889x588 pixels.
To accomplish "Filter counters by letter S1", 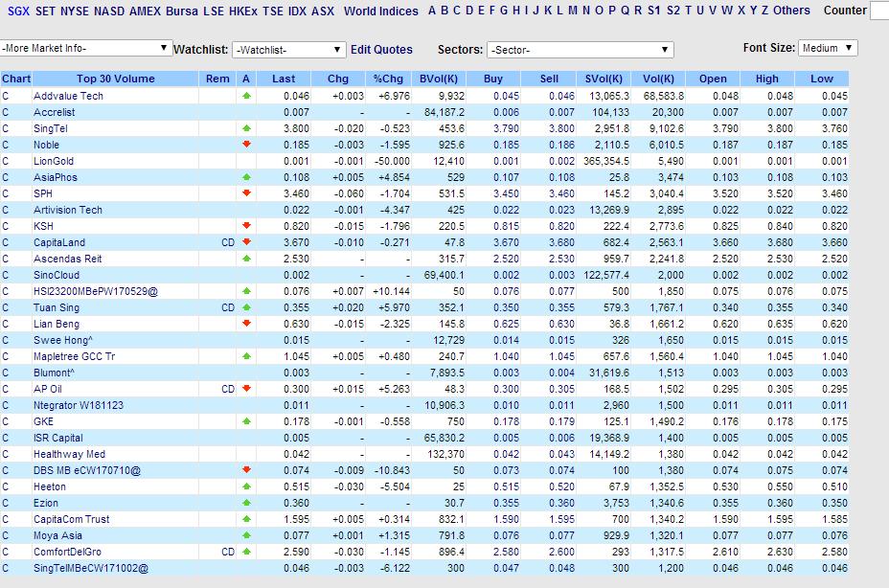I will point(654,11).
